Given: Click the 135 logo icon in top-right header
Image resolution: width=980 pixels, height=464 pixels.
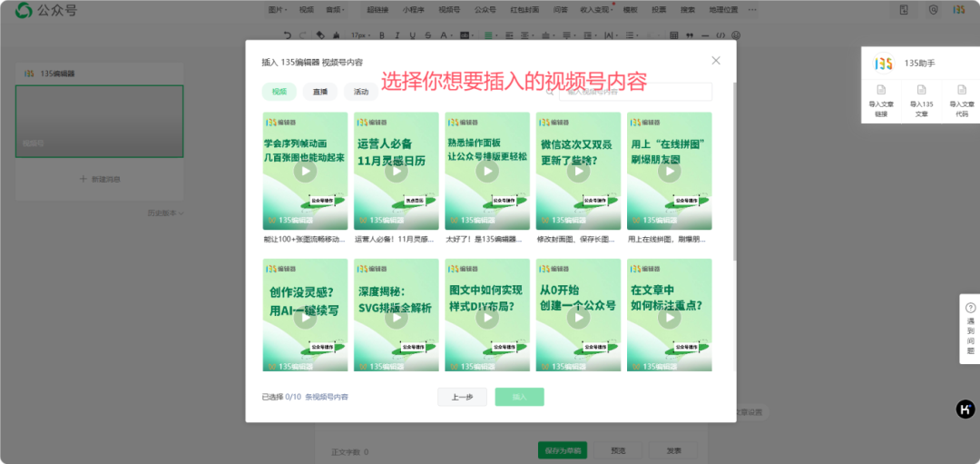Looking at the screenshot, I should pos(959,10).
